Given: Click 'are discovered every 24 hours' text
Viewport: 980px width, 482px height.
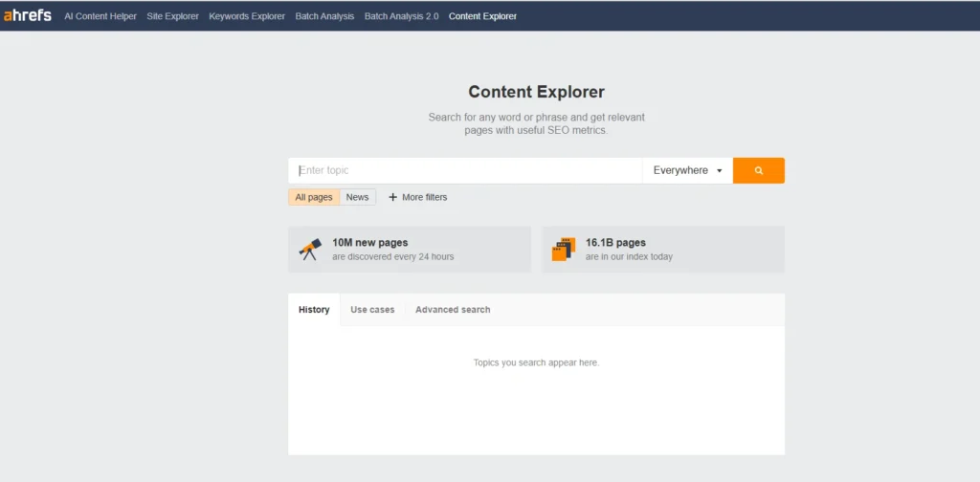Looking at the screenshot, I should [393, 256].
